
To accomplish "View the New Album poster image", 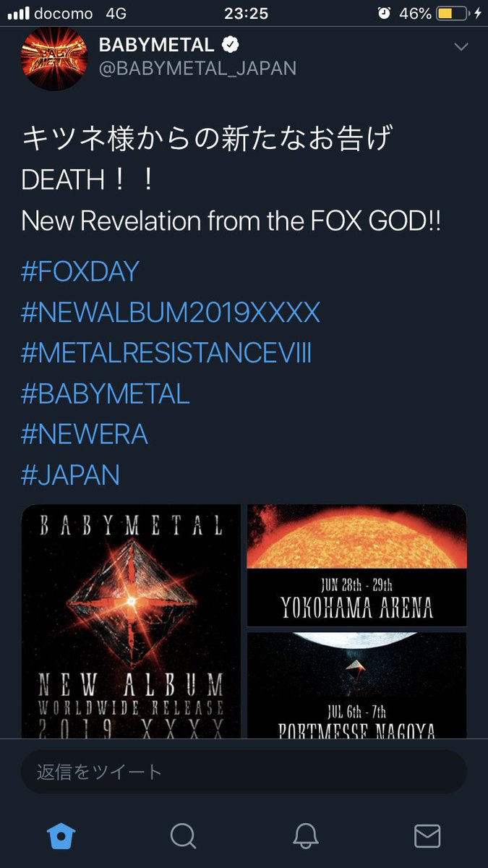I will (131, 621).
